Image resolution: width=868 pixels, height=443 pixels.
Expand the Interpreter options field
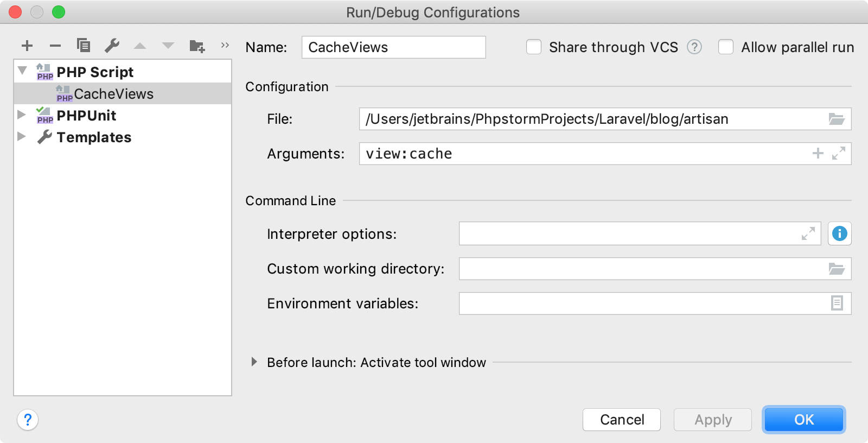[x=808, y=233]
